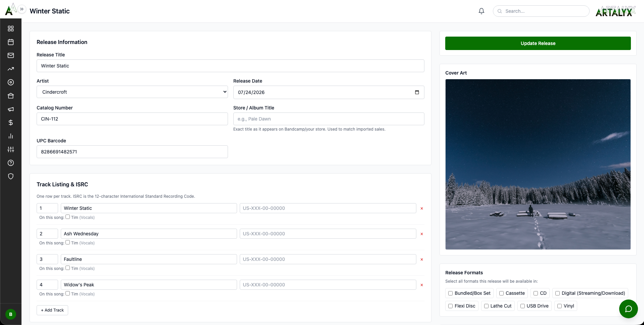Check Tim (Vocals) on Winter Static track
This screenshot has width=644, height=325.
pos(68,217)
